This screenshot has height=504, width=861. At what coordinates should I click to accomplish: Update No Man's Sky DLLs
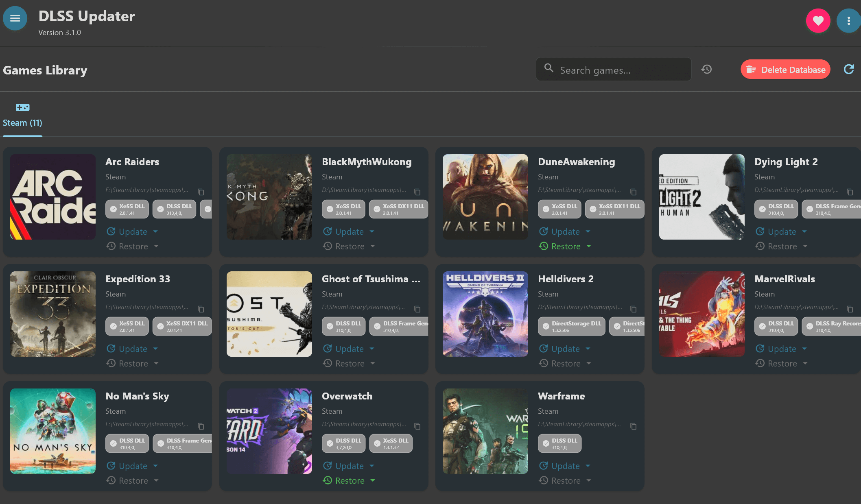(x=127, y=466)
